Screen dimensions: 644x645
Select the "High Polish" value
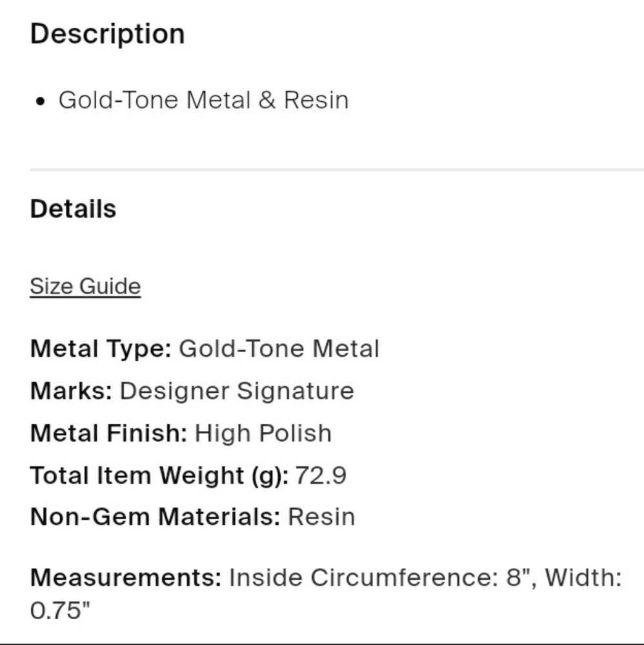point(263,433)
